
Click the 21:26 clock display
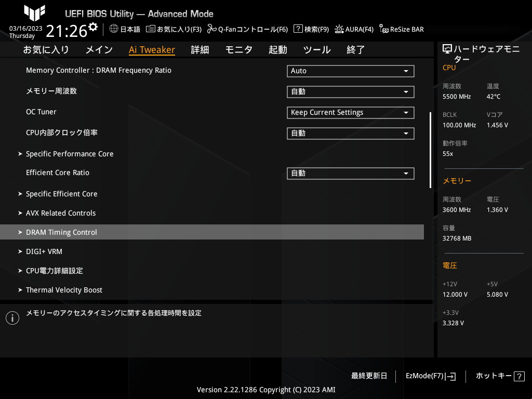coord(66,31)
